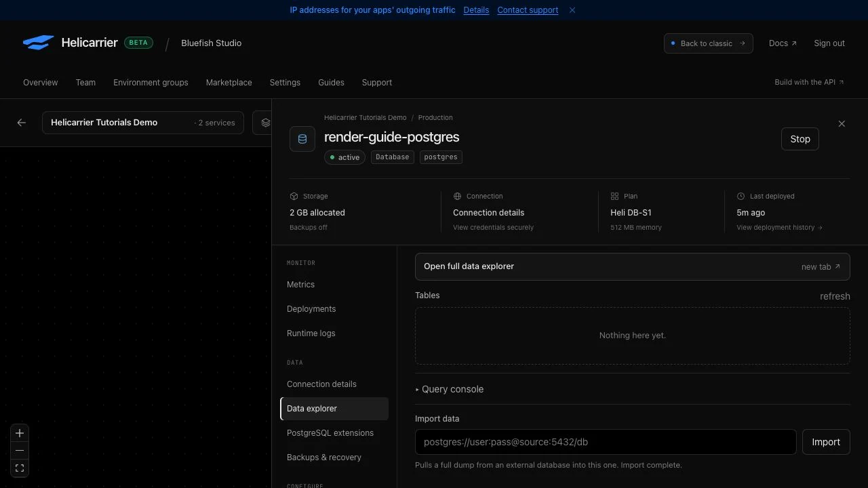Click the Plan grid icon
Viewport: 868px width, 488px height.
614,197
